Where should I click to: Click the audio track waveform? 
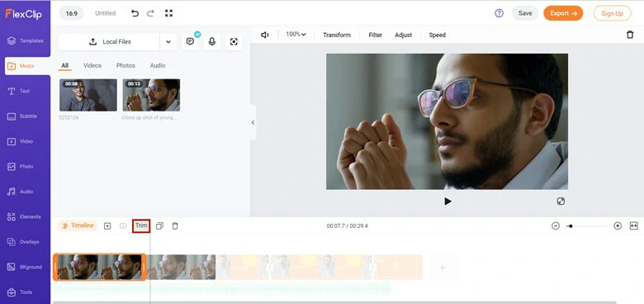[x=222, y=289]
